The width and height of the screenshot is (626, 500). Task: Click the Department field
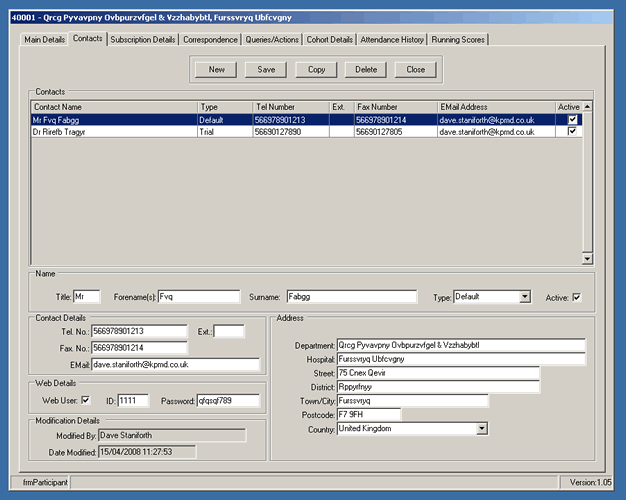[461, 345]
